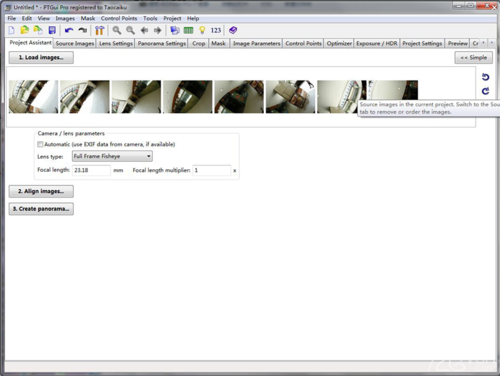Click the 123 numeric transform icon
This screenshot has width=500, height=376.
pos(216,30)
